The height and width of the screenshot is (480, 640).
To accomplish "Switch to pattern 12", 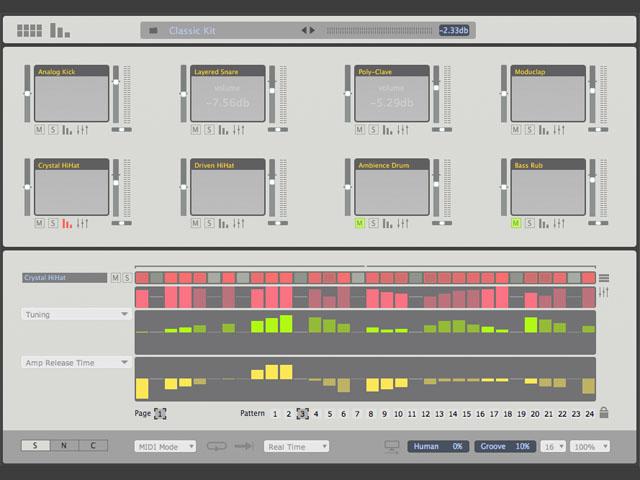I will coord(425,414).
